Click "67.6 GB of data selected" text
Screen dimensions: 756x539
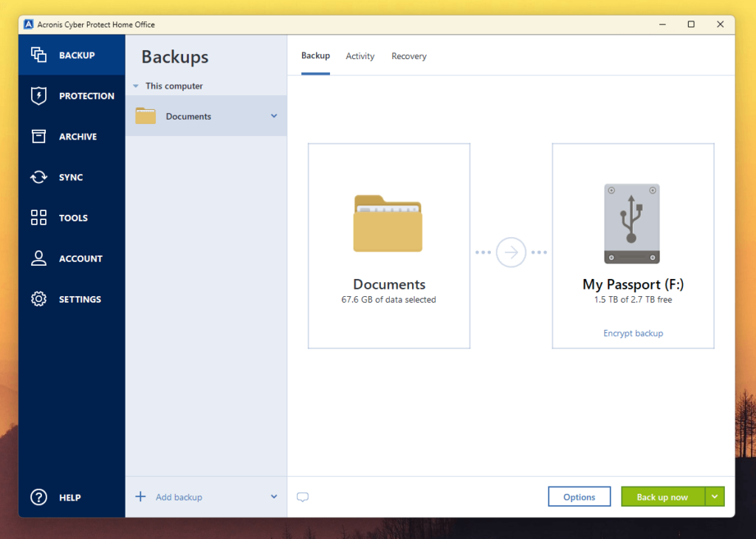[x=388, y=299]
